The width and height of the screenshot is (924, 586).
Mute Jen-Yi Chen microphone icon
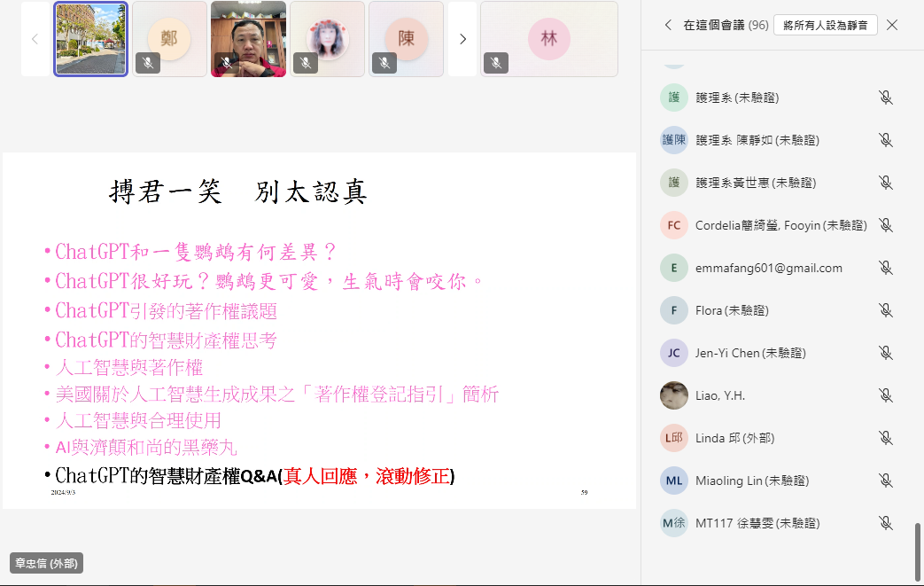point(885,353)
